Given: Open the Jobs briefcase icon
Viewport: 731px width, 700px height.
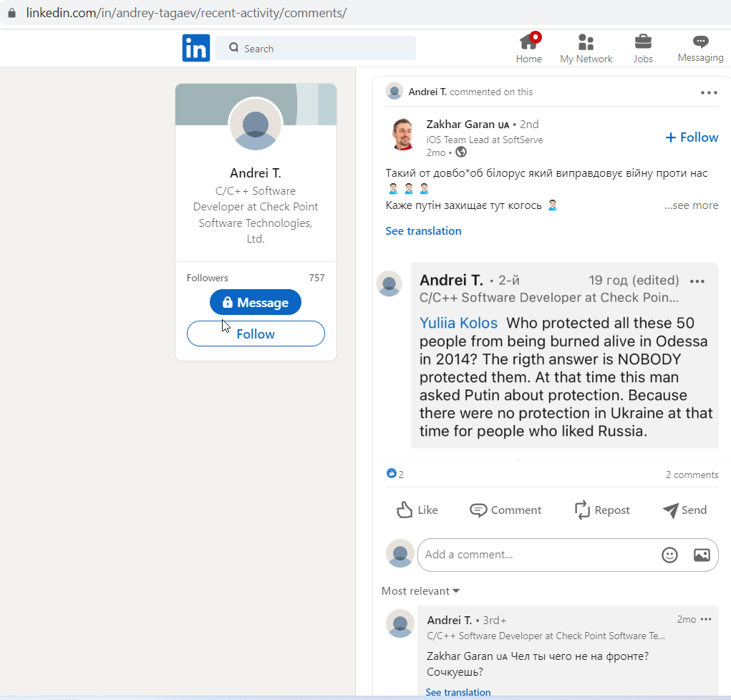Looking at the screenshot, I should click(x=643, y=42).
